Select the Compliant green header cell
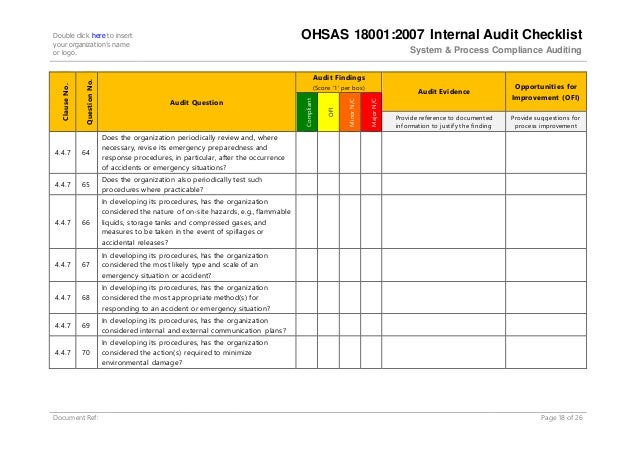638x452 pixels. 307,112
